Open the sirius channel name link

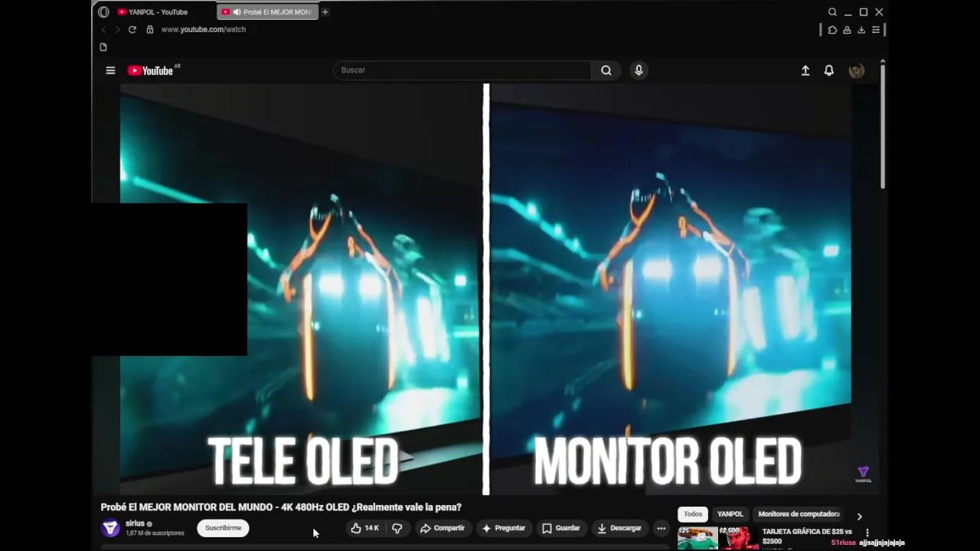click(135, 523)
